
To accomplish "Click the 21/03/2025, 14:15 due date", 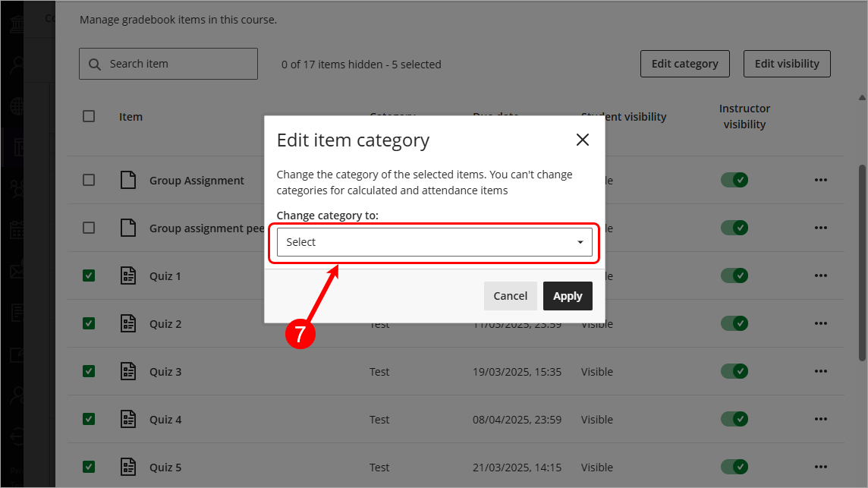I will tap(517, 468).
